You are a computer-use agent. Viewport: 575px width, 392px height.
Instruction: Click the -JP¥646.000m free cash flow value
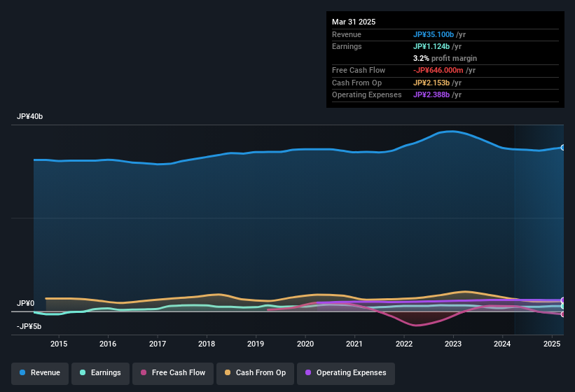pyautogui.click(x=438, y=70)
